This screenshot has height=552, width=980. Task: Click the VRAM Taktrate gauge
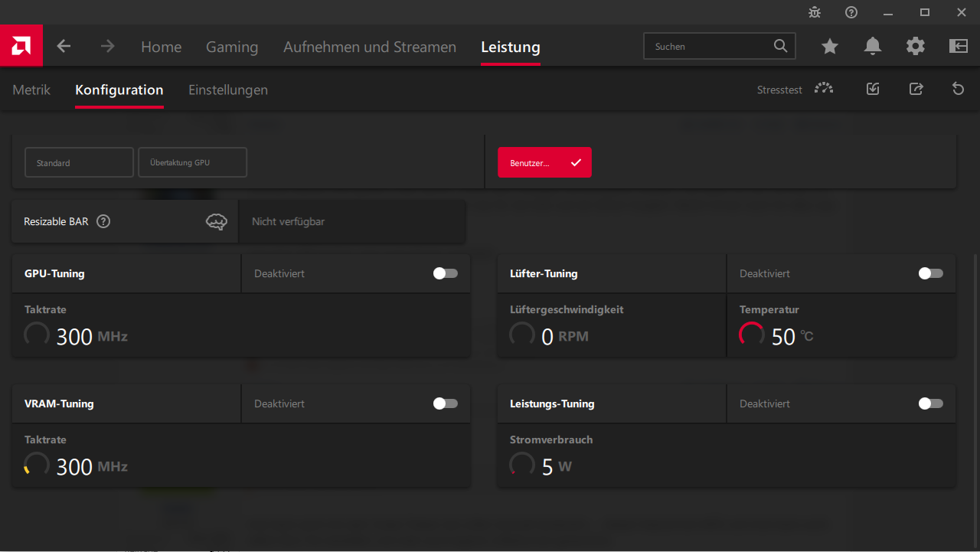pos(37,465)
